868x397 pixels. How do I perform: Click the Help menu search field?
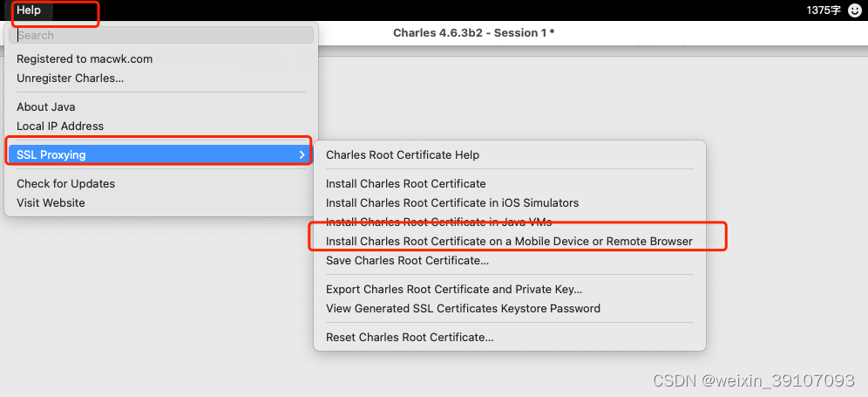(x=161, y=35)
